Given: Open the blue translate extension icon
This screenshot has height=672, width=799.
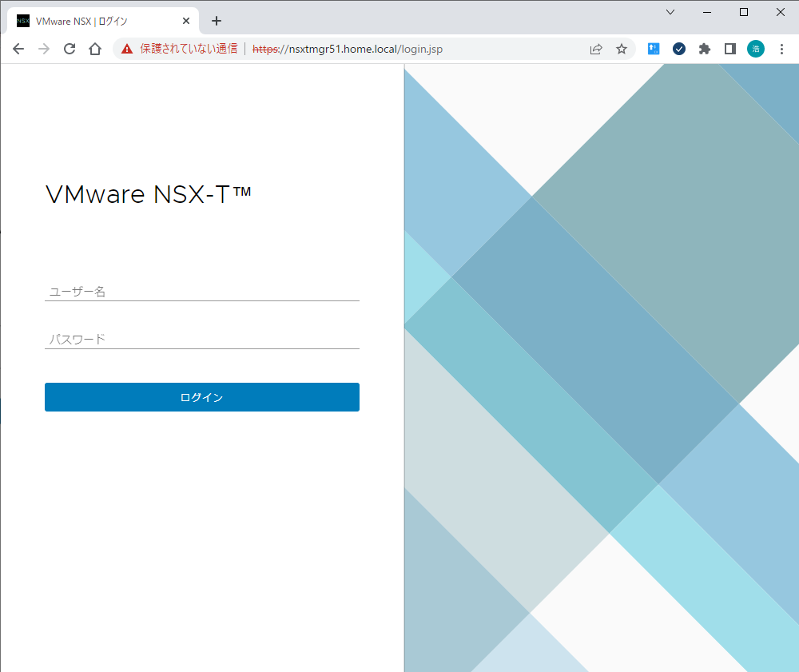Looking at the screenshot, I should [654, 49].
